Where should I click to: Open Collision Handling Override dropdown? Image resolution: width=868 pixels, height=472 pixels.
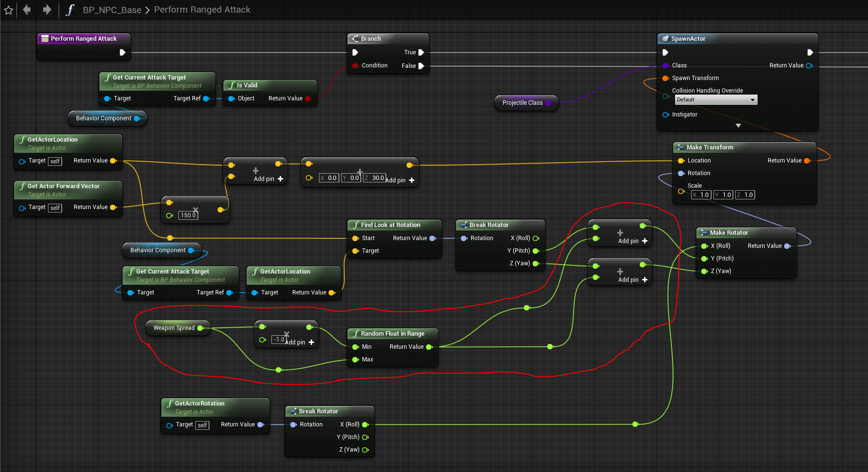coord(715,100)
